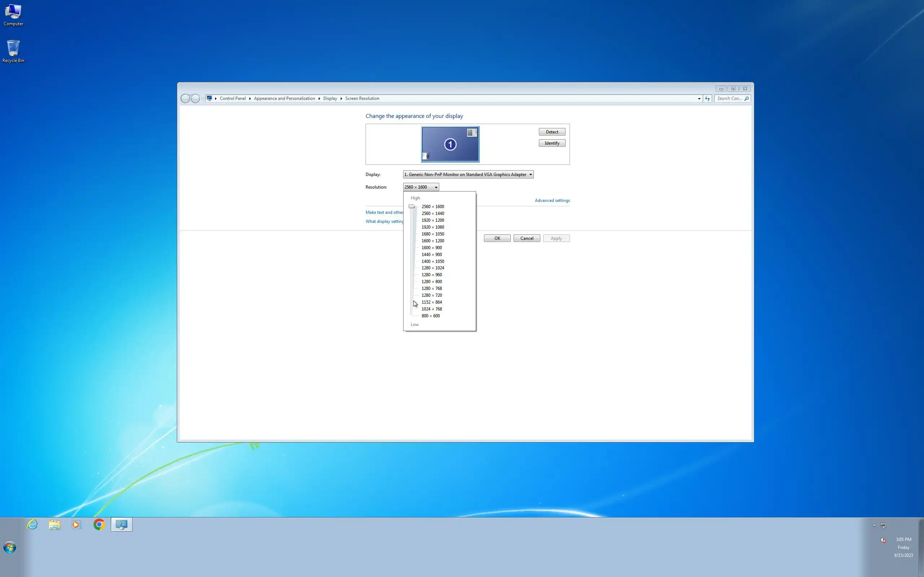Click the resolution slider thumb handle
This screenshot has height=577, width=924.
(411, 206)
